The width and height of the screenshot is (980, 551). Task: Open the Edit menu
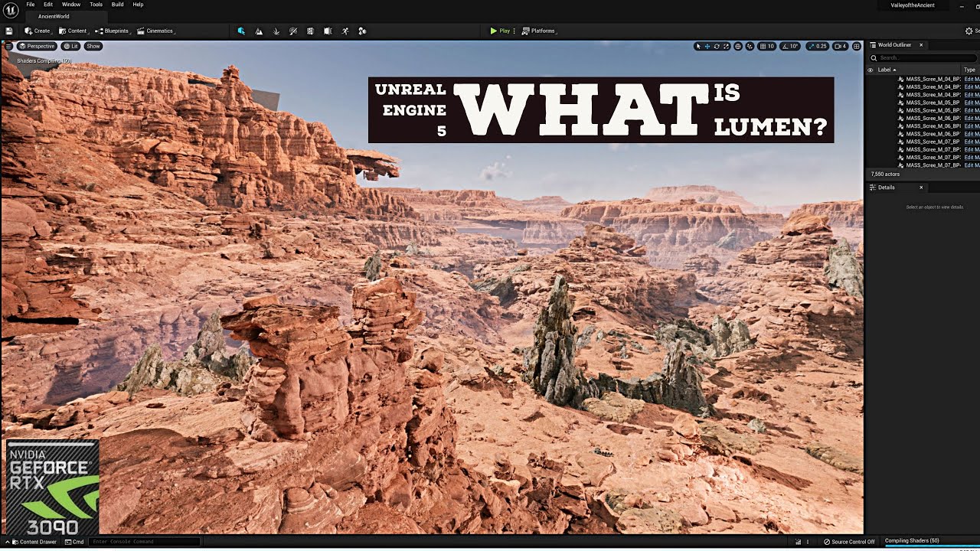coord(48,5)
